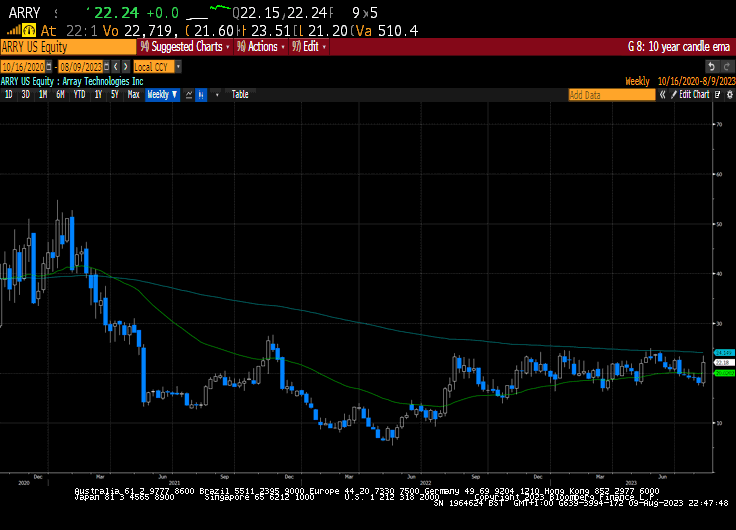Open the chart type dropdown arrow
The height and width of the screenshot is (530, 736).
(217, 95)
